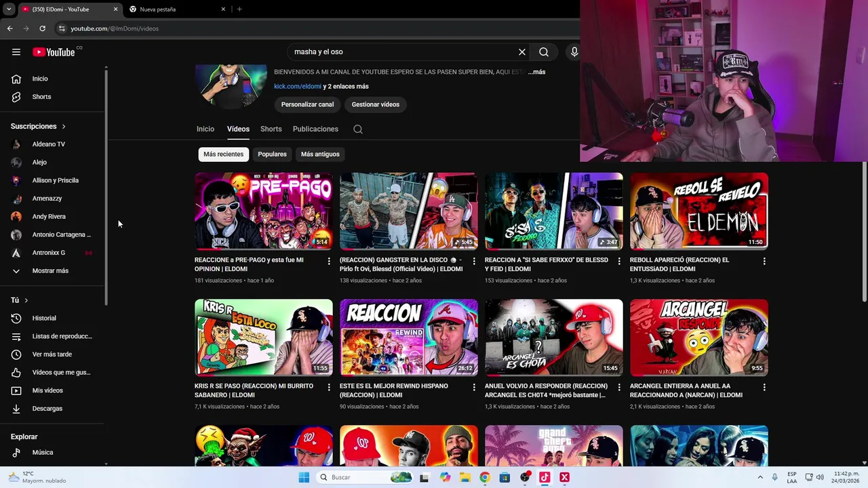Expand the Tú section chevron

[x=26, y=300]
